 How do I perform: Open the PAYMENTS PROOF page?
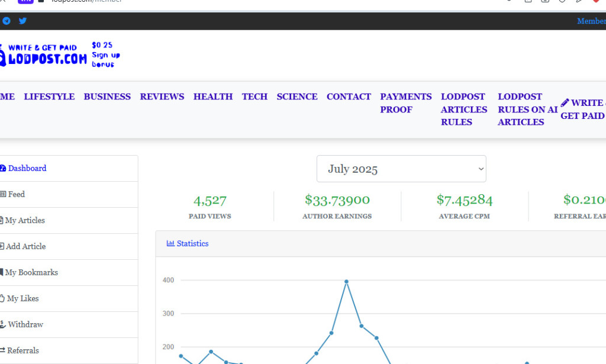pyautogui.click(x=405, y=102)
